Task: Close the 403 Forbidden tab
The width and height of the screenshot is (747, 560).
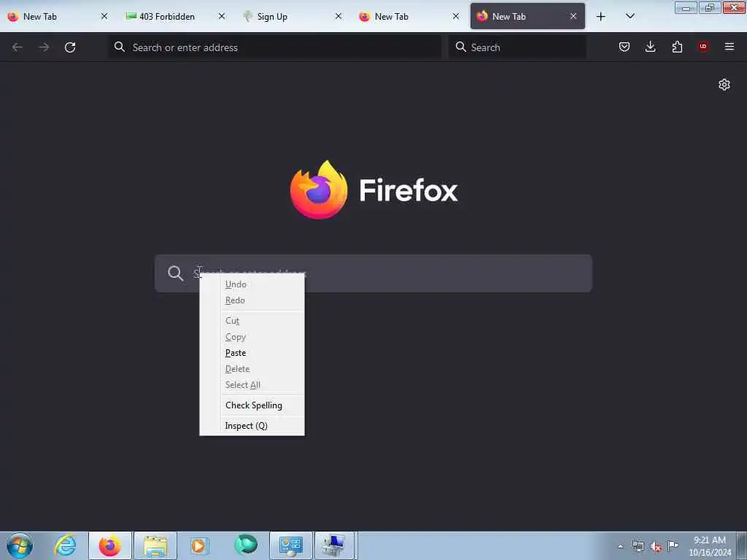Action: [x=222, y=16]
